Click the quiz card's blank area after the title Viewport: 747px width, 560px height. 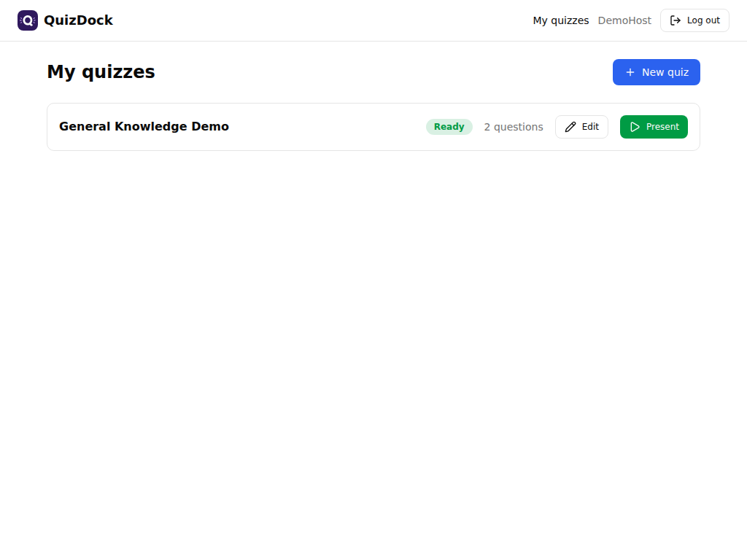pos(328,127)
